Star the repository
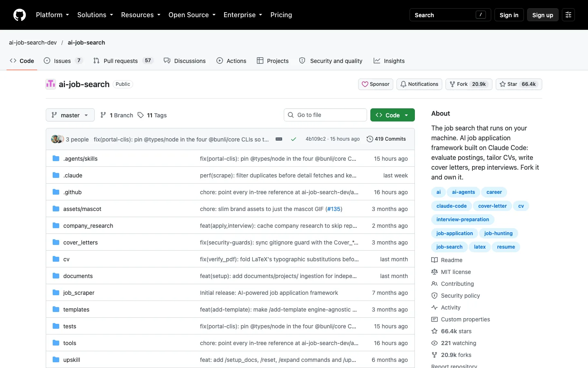 519,84
